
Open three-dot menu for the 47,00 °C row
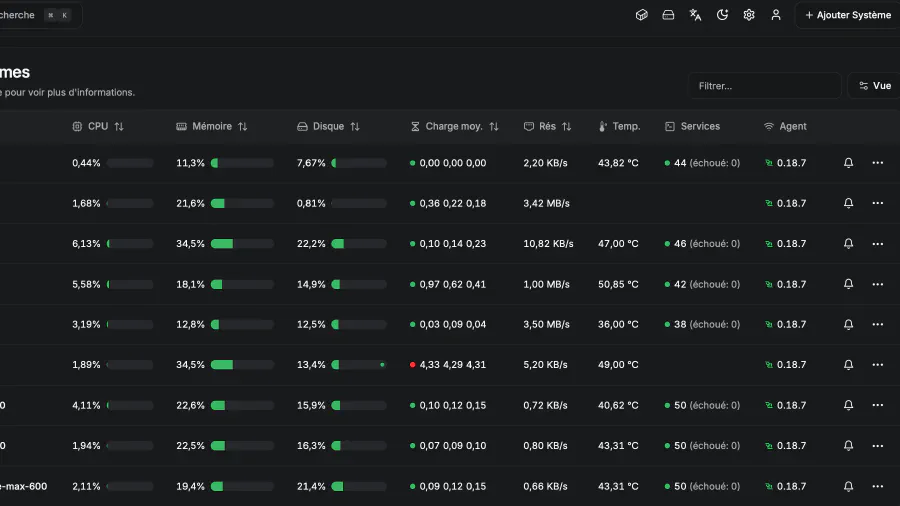tap(878, 244)
